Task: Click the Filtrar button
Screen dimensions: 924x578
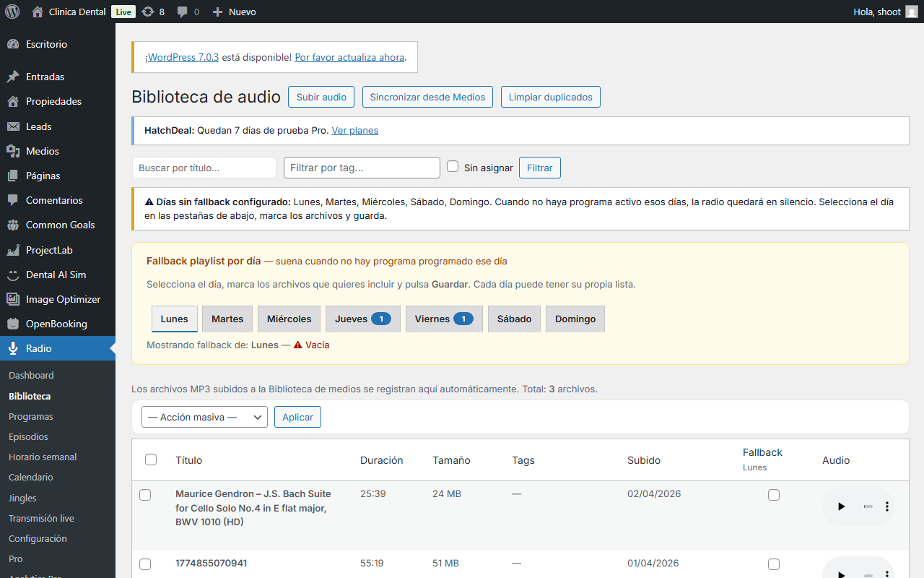Action: tap(540, 168)
